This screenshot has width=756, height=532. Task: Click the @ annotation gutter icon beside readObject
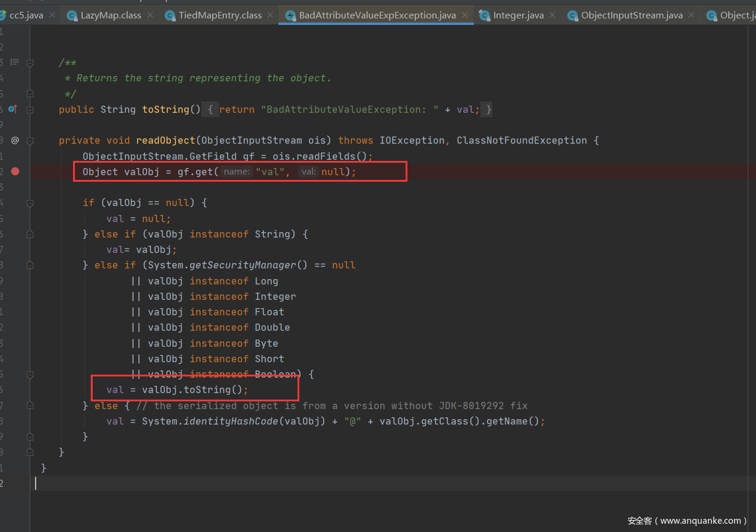(x=15, y=140)
